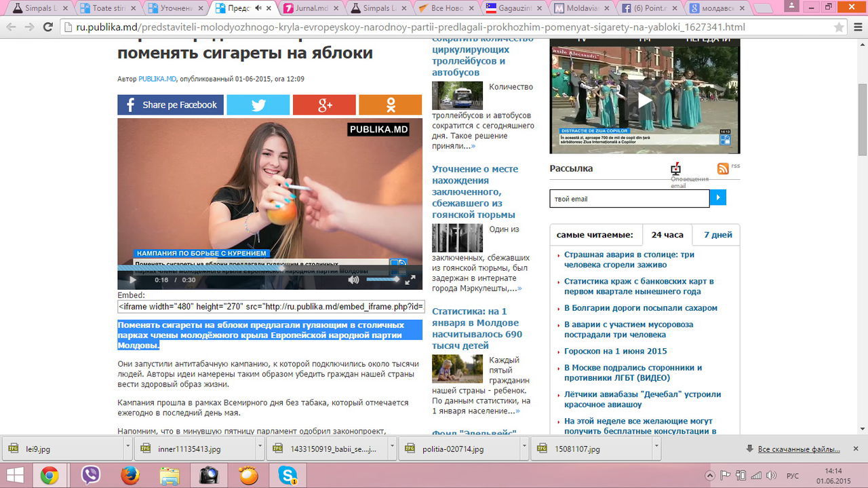
Task: Adjust the video volume slider
Action: click(x=383, y=280)
